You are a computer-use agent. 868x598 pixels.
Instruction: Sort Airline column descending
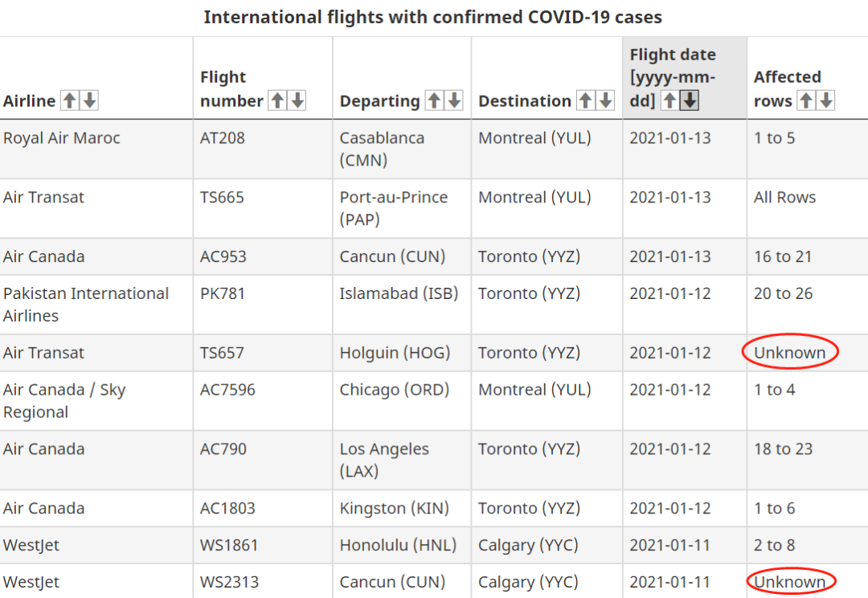pyautogui.click(x=90, y=100)
